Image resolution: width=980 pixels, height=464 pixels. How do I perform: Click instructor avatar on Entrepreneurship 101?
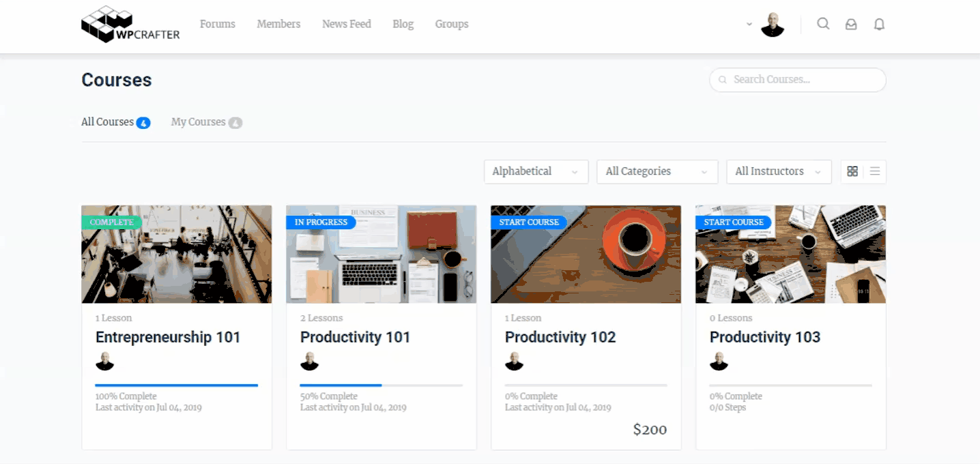[104, 361]
